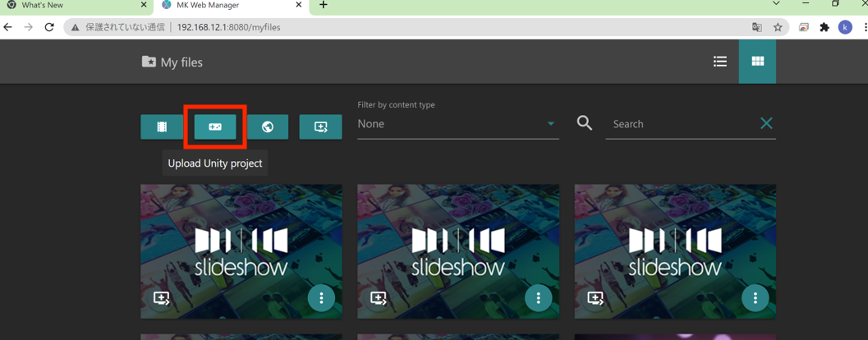Click the translate page icon
868x340 pixels.
coord(757,27)
